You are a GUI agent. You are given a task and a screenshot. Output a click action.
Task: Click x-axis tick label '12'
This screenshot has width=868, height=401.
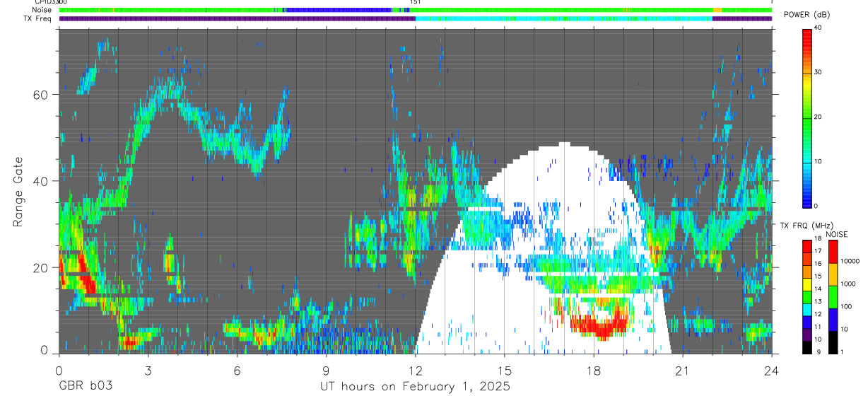(x=416, y=371)
